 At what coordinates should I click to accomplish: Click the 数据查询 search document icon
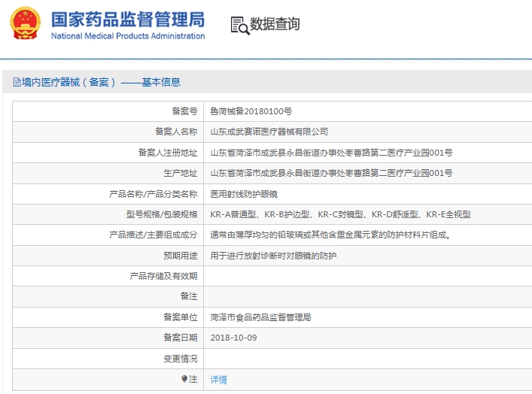tap(240, 26)
